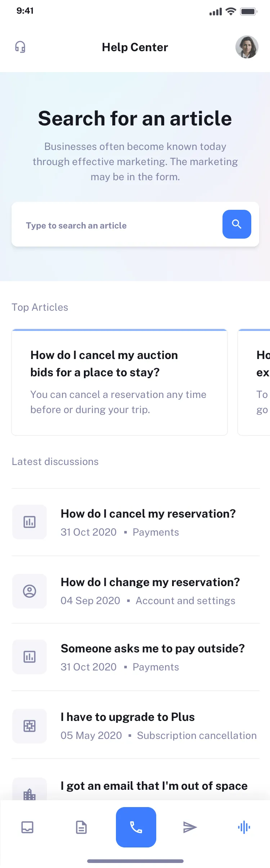This screenshot has height=868, width=270.
Task: Open the inbox icon in bottom navigation
Action: point(28,828)
